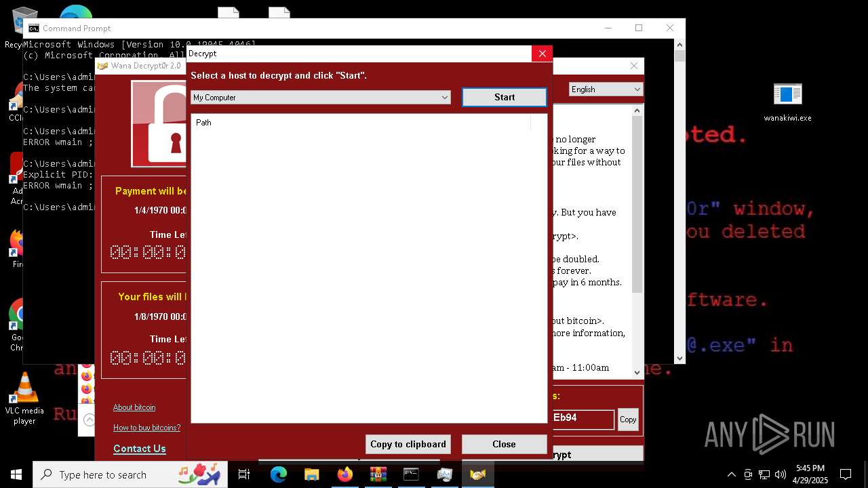
Task: Open Microsoft Edge from the taskbar
Action: pos(279,474)
